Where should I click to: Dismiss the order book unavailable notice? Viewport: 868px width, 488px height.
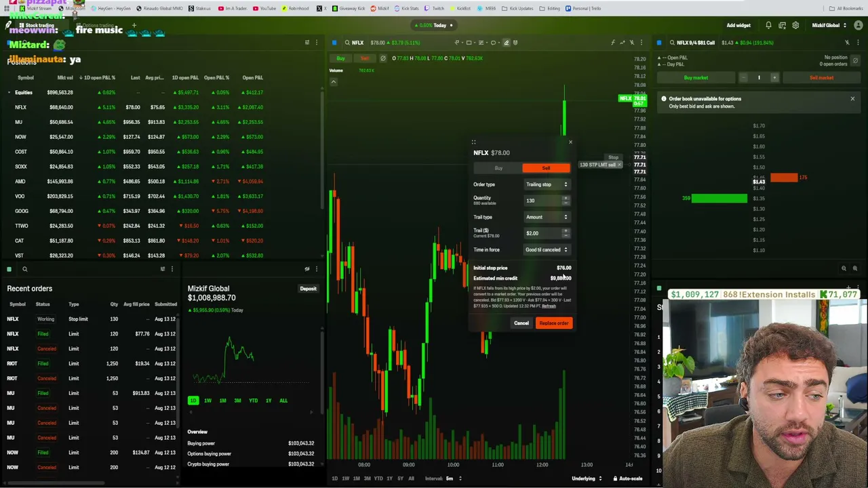coord(852,99)
